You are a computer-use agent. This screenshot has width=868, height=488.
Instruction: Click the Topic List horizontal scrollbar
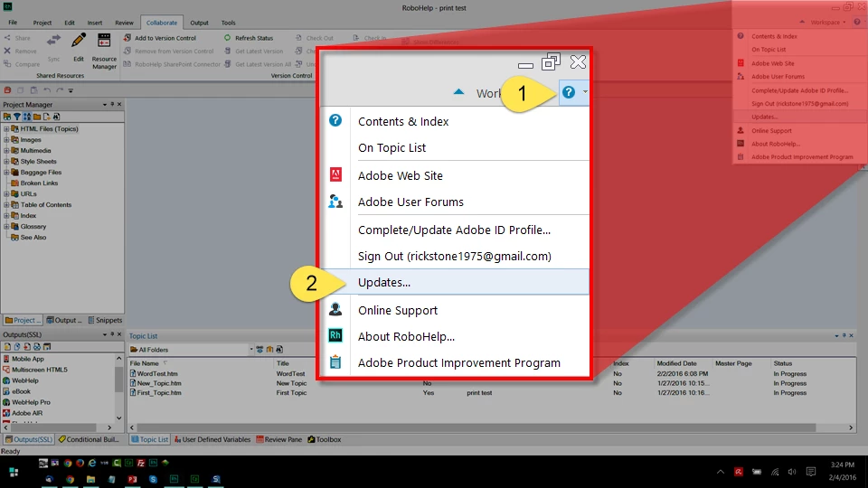click(476, 427)
